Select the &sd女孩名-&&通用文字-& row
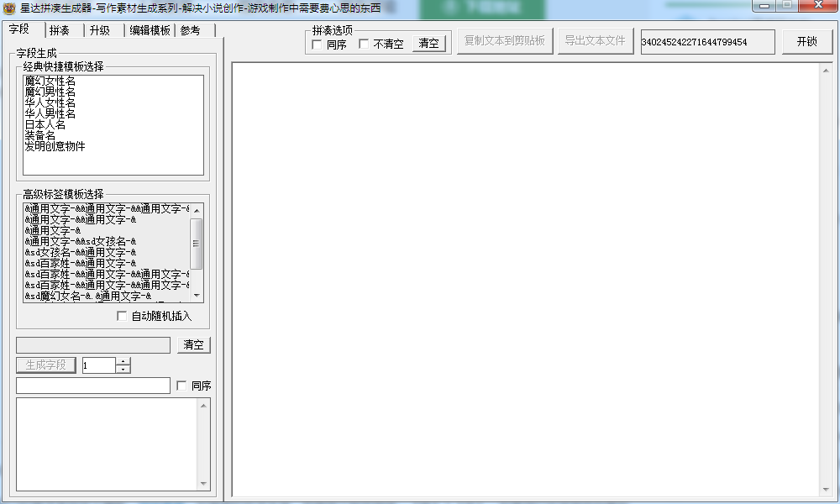Screen dimensions: 840x504 click(81, 252)
